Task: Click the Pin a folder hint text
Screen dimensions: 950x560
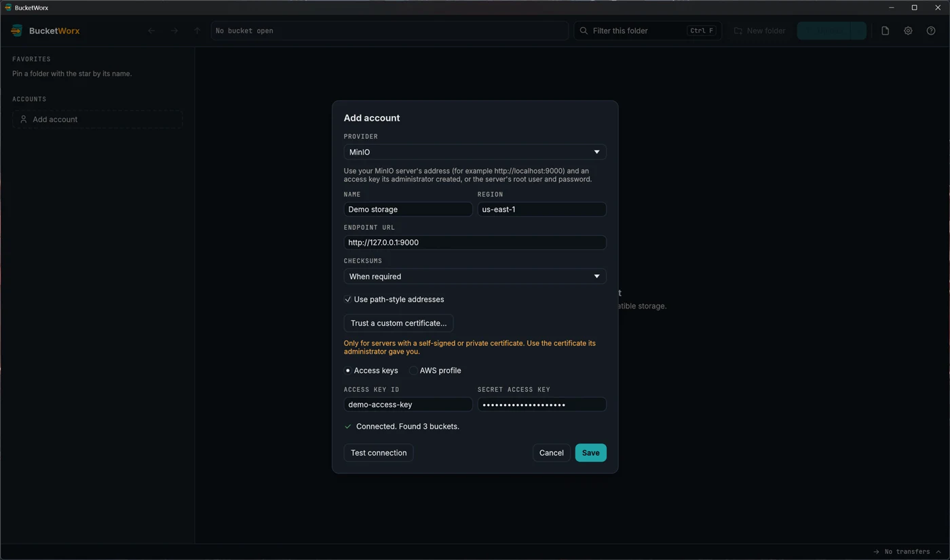Action: click(x=72, y=73)
